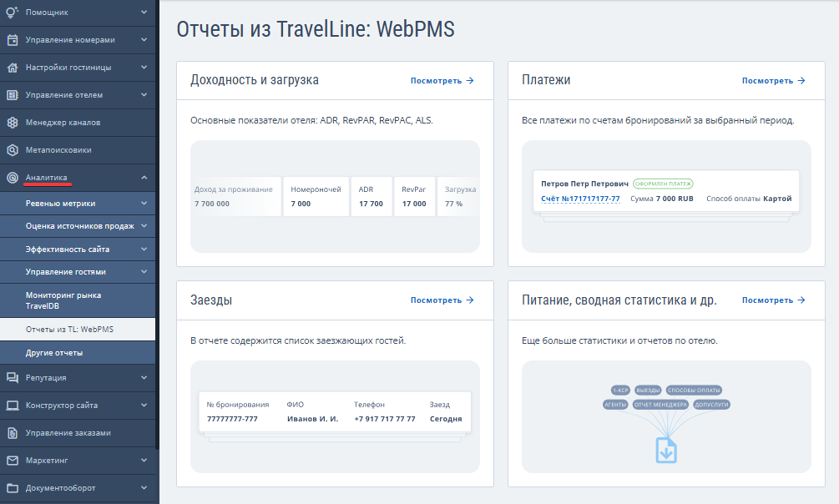This screenshot has width=839, height=504.
Task: Expand the Эффективность сайта submenu
Action: coord(144,249)
